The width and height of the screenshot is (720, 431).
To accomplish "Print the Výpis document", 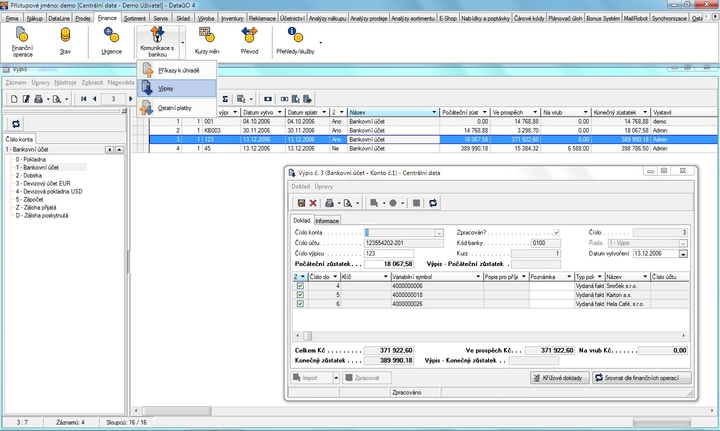I will pyautogui.click(x=329, y=203).
